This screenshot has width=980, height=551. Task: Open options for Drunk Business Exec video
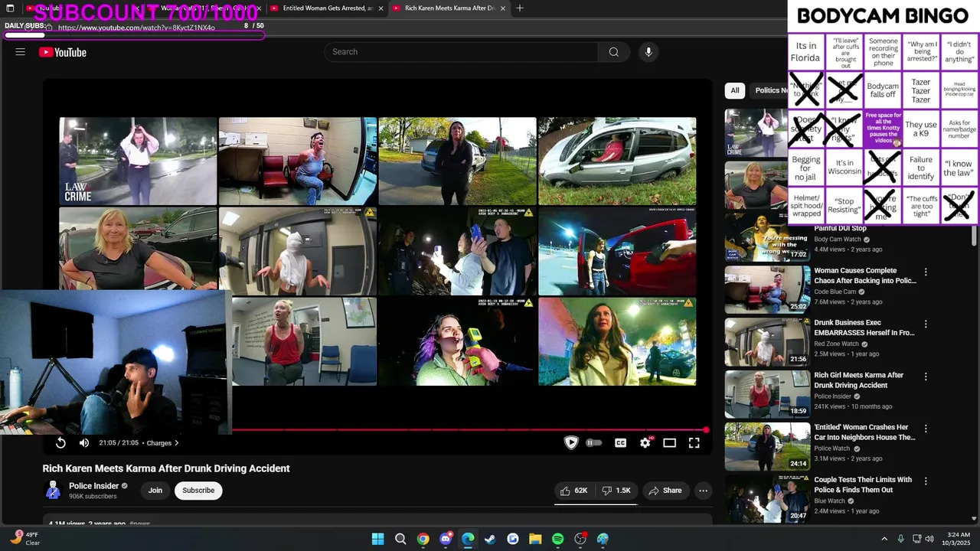[x=926, y=324]
